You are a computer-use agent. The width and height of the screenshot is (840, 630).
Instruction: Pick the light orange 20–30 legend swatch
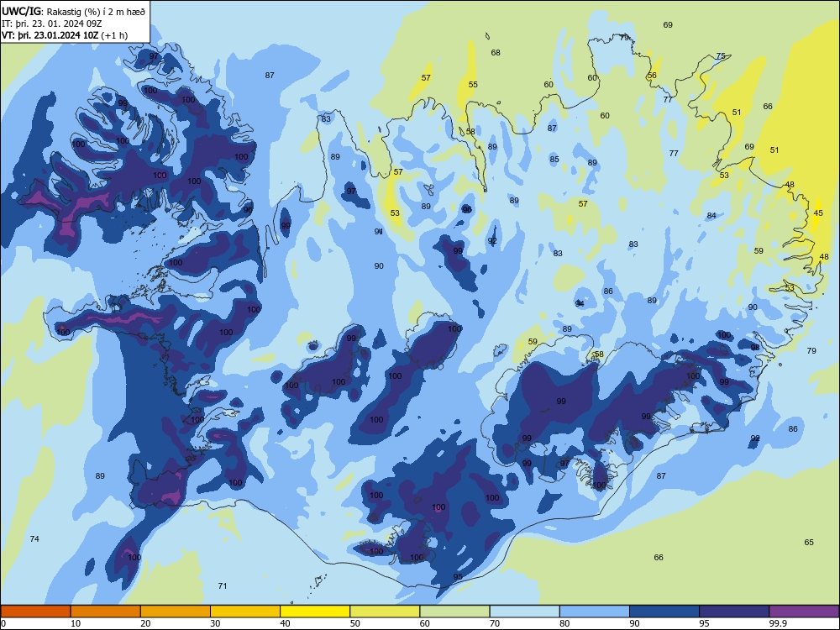click(x=176, y=612)
